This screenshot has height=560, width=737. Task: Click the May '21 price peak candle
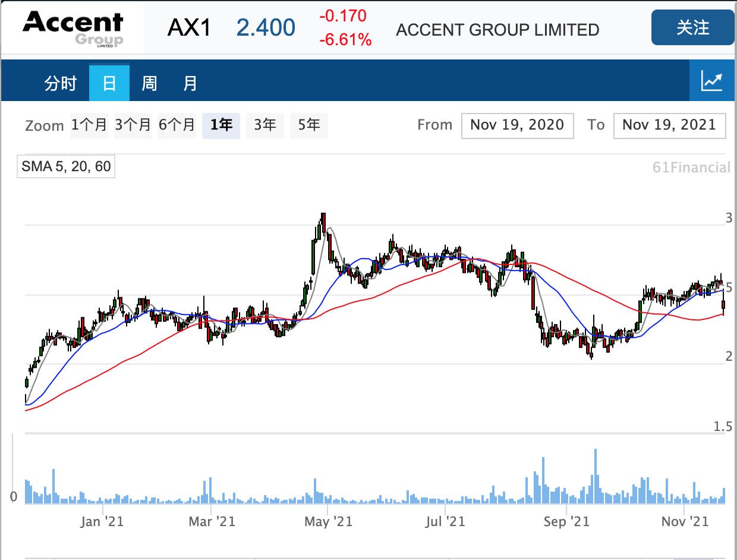pyautogui.click(x=323, y=223)
